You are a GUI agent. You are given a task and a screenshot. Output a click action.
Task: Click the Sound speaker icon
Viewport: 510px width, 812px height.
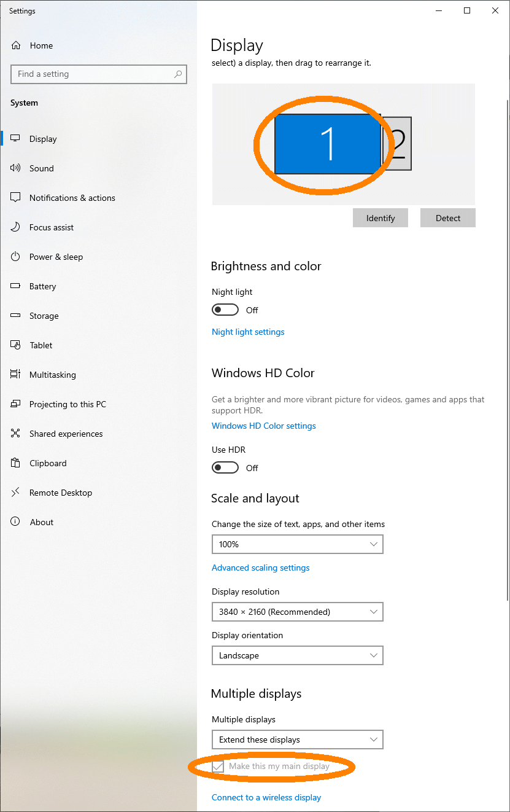click(x=16, y=168)
